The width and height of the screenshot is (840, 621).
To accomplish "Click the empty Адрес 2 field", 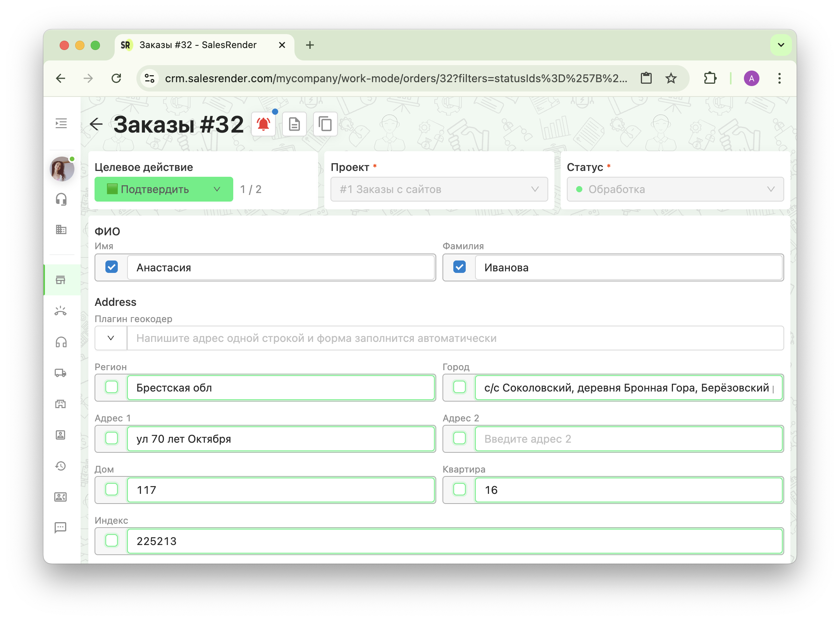I will point(628,439).
